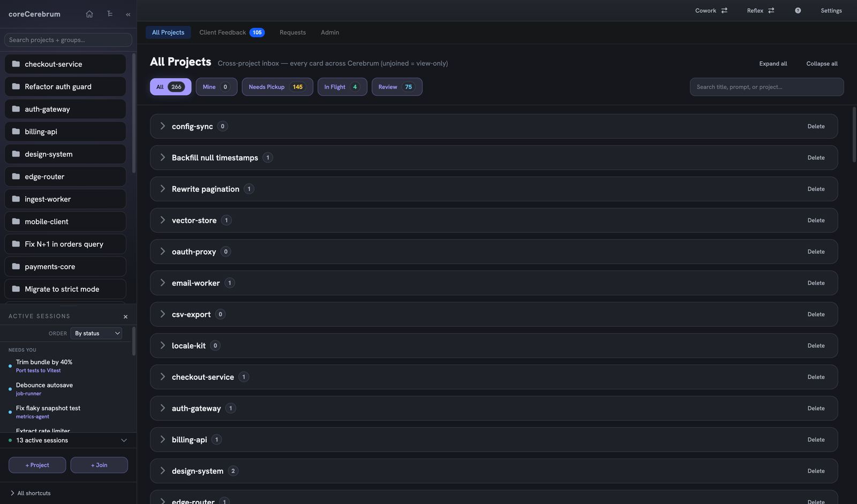Click the auth-gateway row title in main list

pyautogui.click(x=196, y=408)
